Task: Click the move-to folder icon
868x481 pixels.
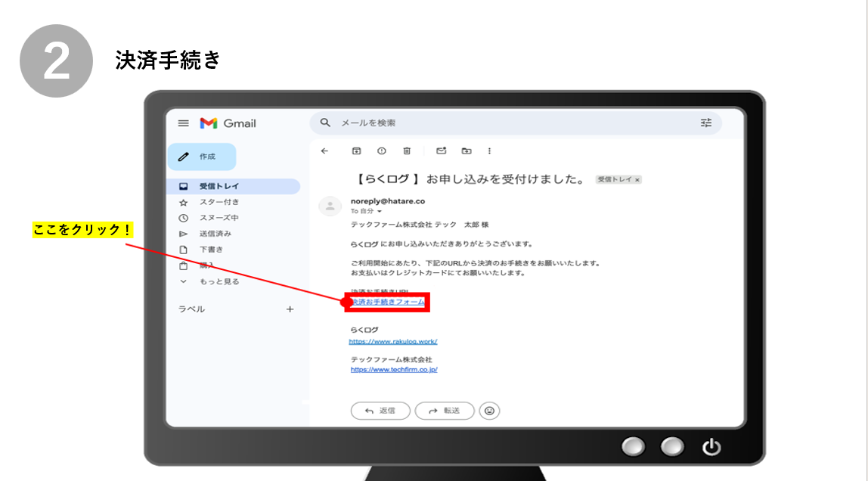Action: pyautogui.click(x=466, y=151)
